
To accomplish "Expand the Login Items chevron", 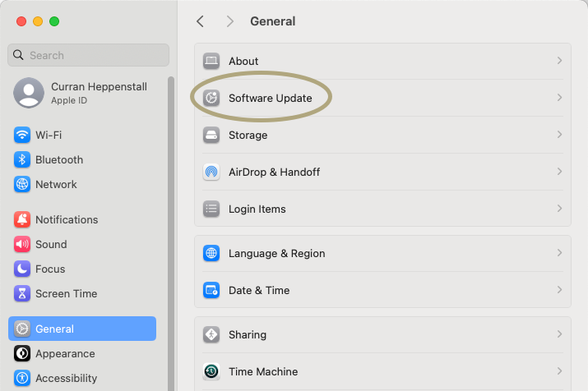I will click(x=559, y=209).
